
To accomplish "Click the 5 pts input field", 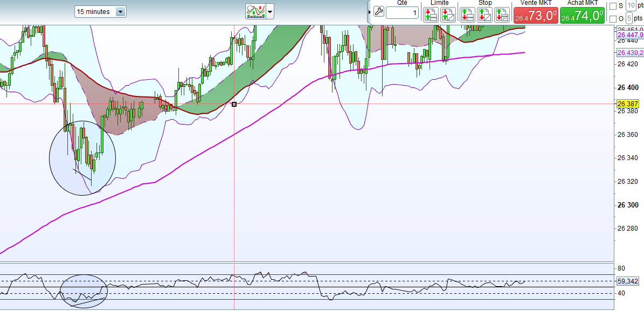I will tap(629, 18).
